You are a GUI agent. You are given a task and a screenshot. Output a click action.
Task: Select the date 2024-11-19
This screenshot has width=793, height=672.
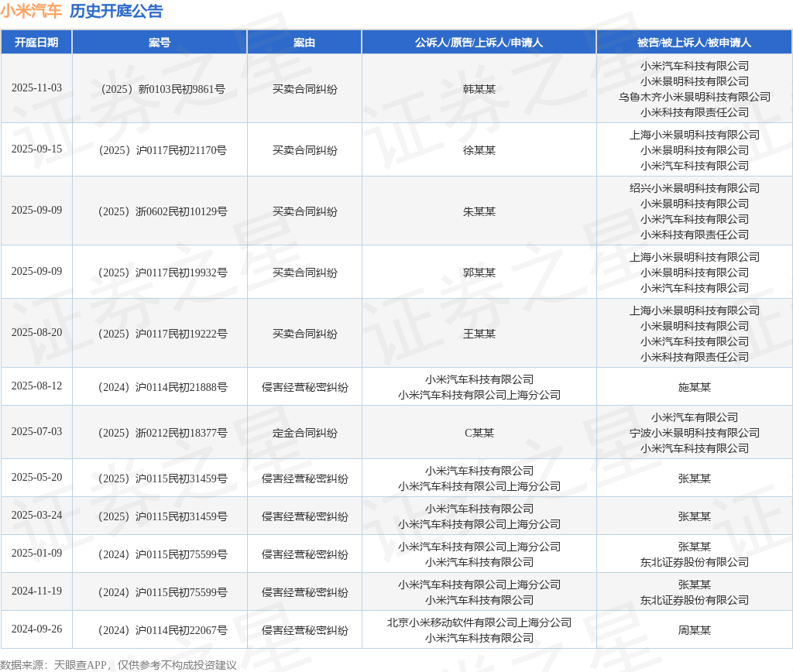tap(37, 591)
